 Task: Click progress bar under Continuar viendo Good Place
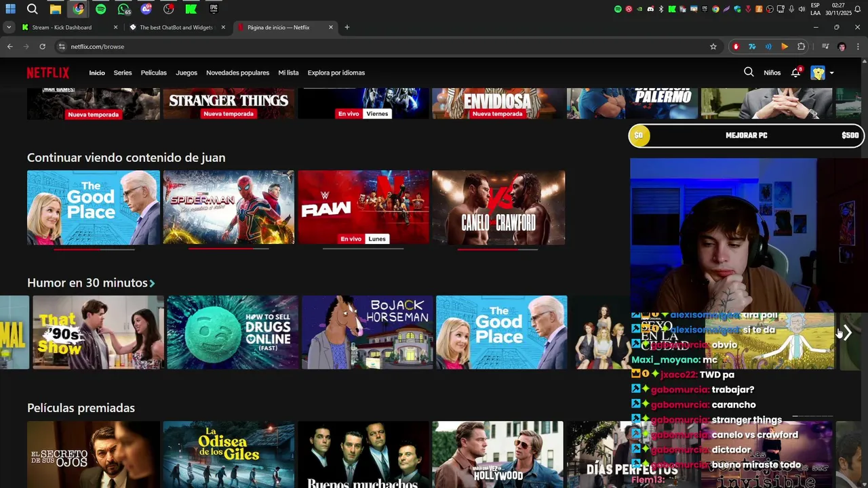(x=94, y=249)
